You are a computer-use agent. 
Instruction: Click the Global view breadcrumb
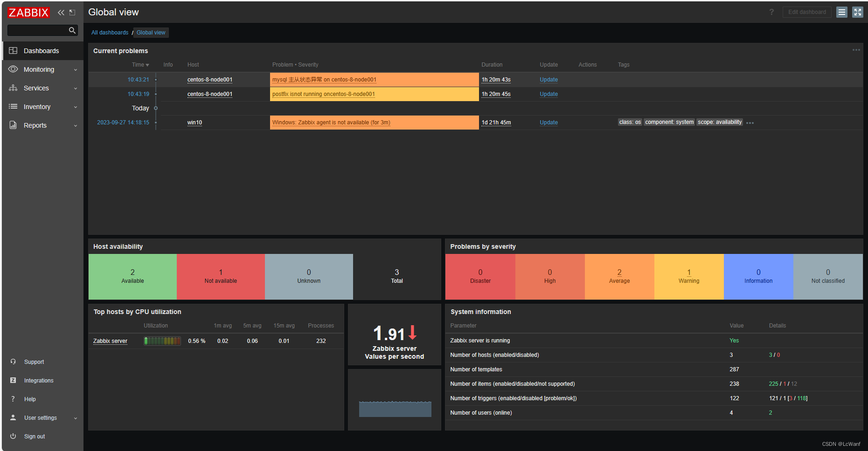pyautogui.click(x=151, y=33)
